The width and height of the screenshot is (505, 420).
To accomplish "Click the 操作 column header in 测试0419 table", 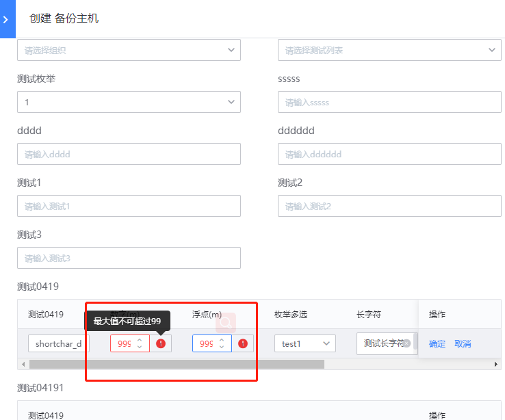I will 437,315.
